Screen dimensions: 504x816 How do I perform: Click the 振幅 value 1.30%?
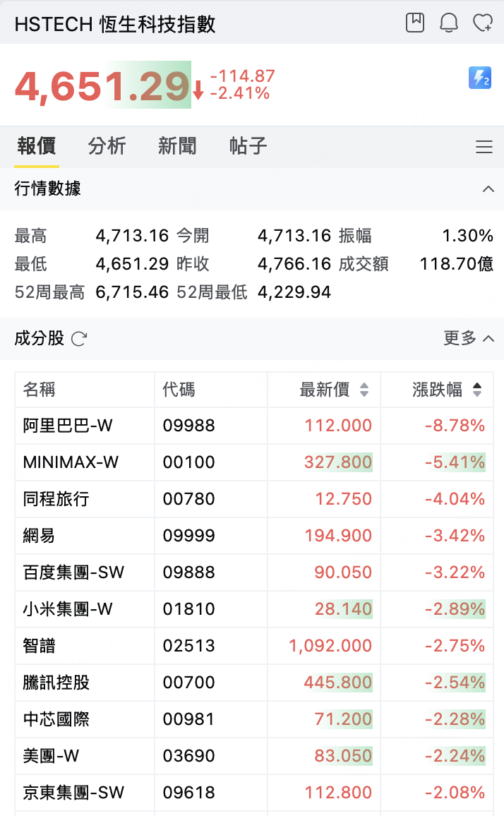pos(467,236)
